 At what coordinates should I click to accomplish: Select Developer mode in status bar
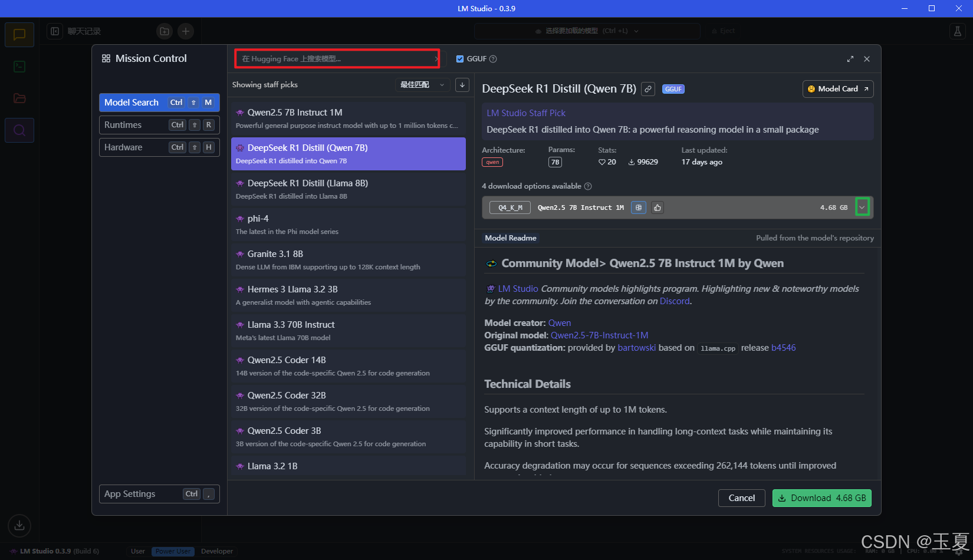[x=217, y=551]
